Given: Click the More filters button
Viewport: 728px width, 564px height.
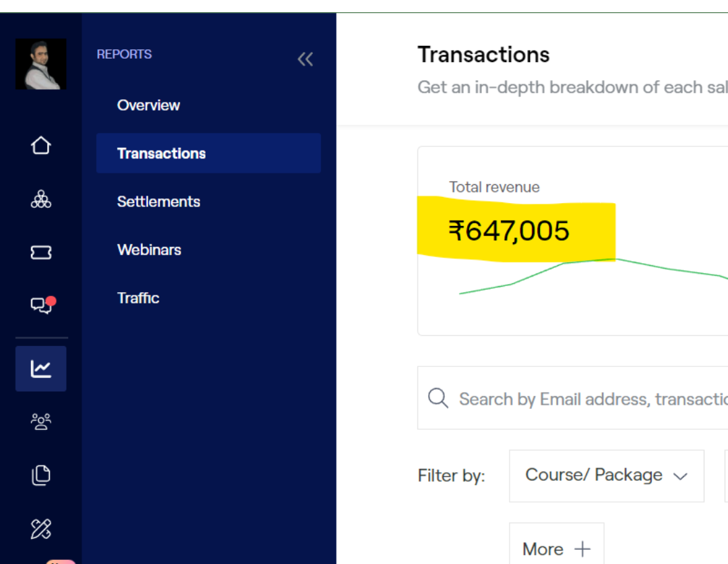Looking at the screenshot, I should point(556,548).
